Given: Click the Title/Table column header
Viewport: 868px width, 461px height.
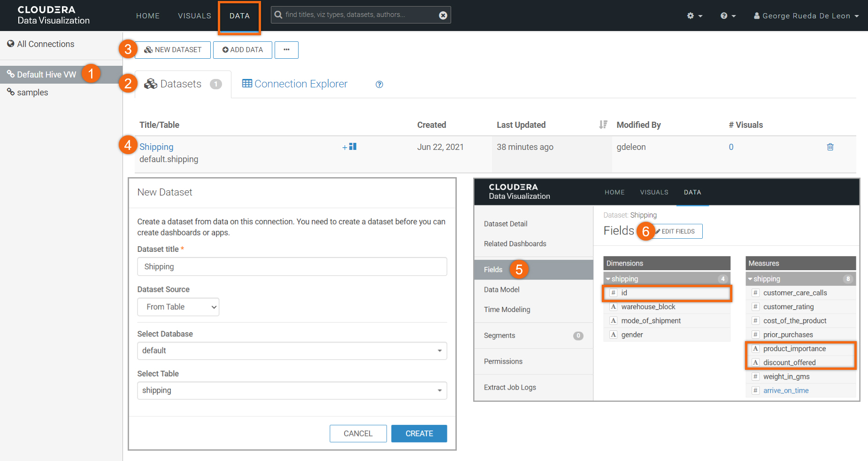Looking at the screenshot, I should 159,125.
